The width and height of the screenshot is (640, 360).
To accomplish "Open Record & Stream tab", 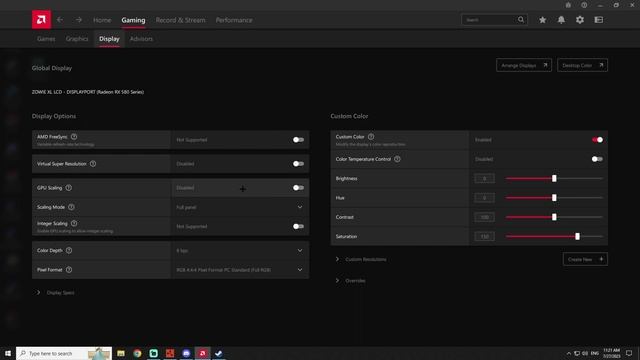I will pos(180,20).
